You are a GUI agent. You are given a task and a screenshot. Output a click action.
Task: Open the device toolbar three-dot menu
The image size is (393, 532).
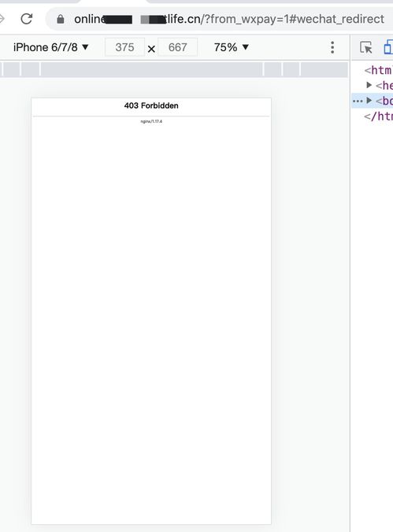[x=332, y=47]
